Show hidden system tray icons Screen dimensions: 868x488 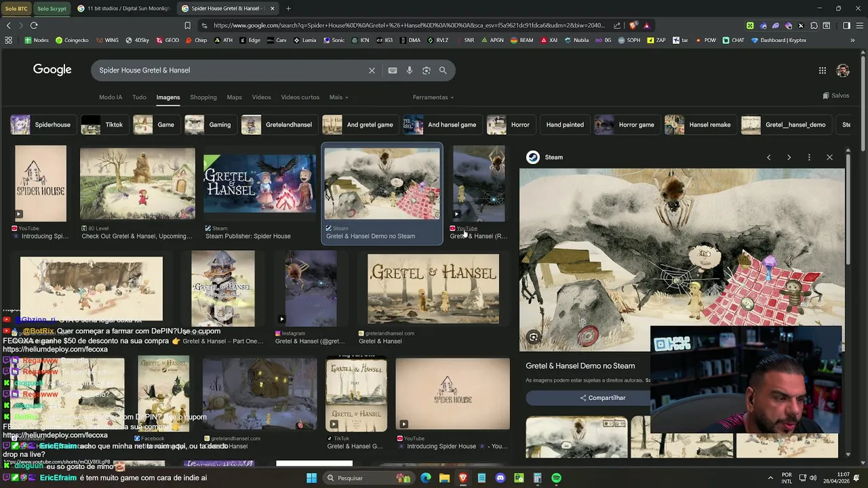tap(770, 478)
